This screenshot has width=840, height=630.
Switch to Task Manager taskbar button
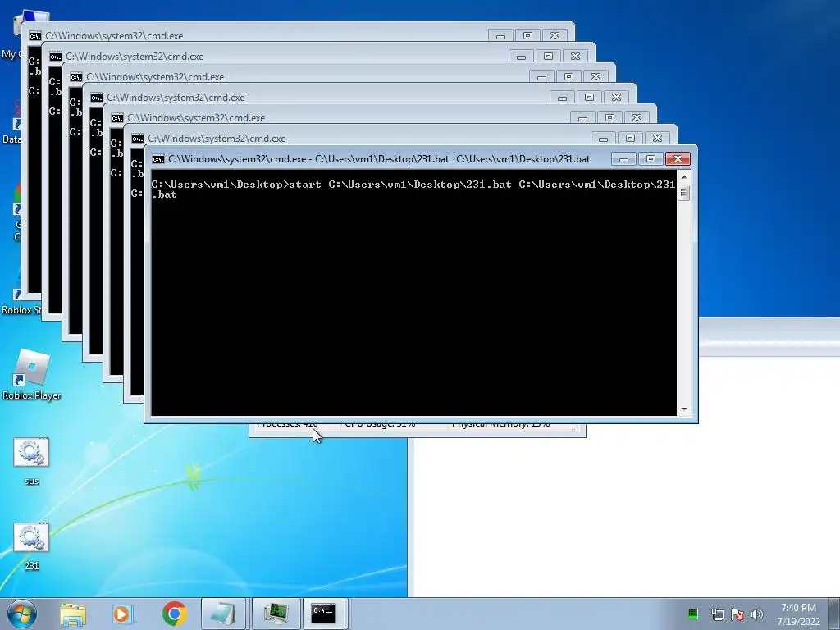[276, 614]
